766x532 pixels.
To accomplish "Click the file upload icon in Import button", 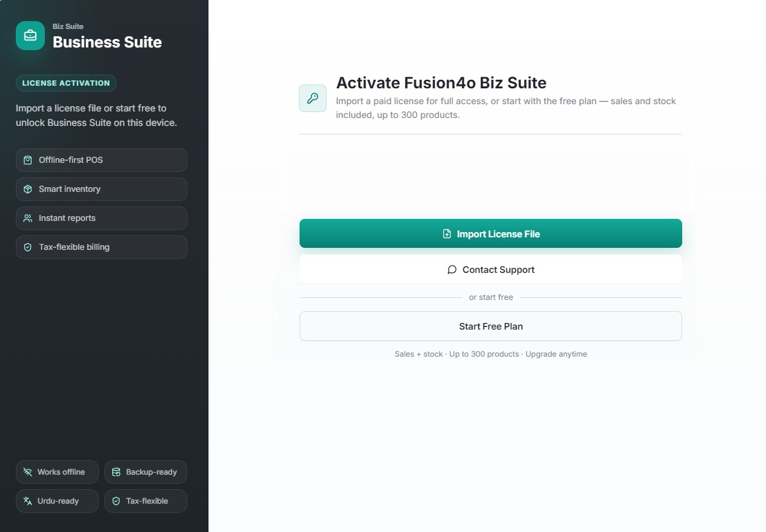I will tap(447, 234).
